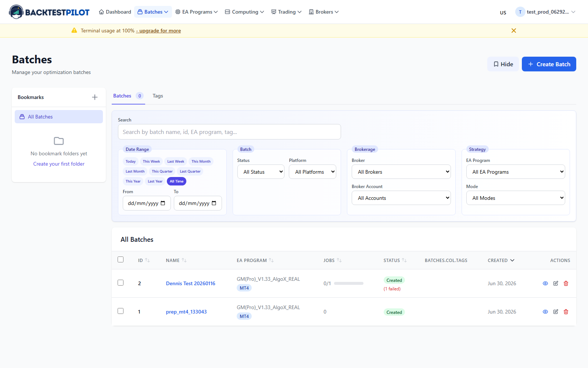Click the Hide bookmarks button
588x368 pixels.
(x=503, y=64)
